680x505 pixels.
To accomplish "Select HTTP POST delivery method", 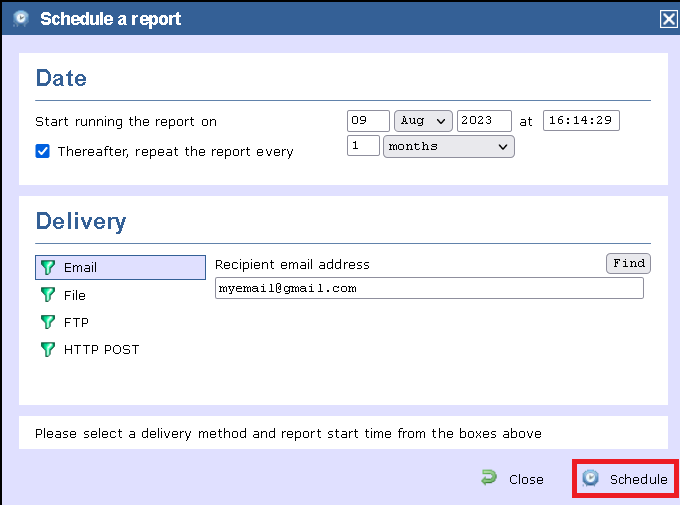I will tap(101, 350).
